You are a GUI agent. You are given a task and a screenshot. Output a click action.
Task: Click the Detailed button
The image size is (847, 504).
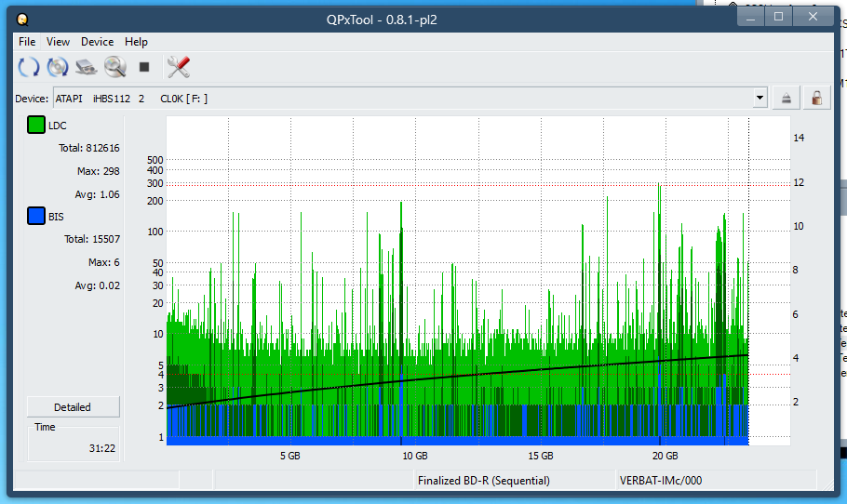point(73,407)
